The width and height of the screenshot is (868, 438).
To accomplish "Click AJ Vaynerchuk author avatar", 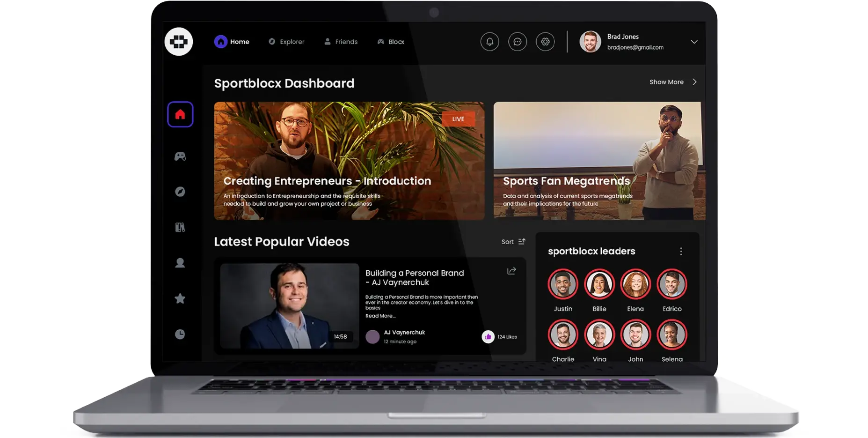I will [372, 336].
